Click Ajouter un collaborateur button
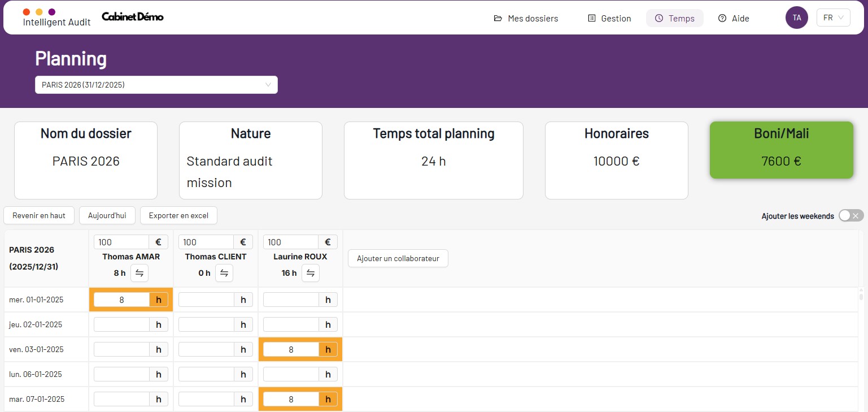The height and width of the screenshot is (412, 868). click(x=398, y=258)
